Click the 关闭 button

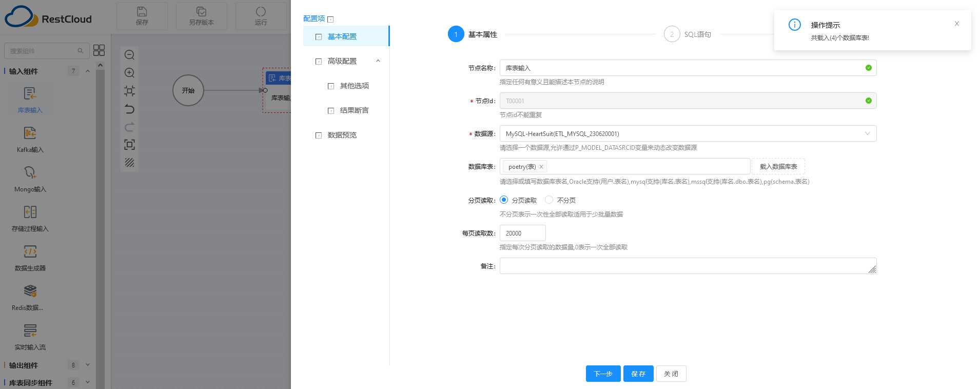(671, 374)
